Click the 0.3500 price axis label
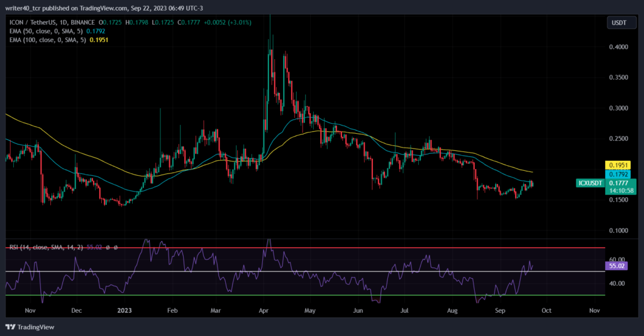The width and height of the screenshot is (644, 336). pyautogui.click(x=619, y=77)
